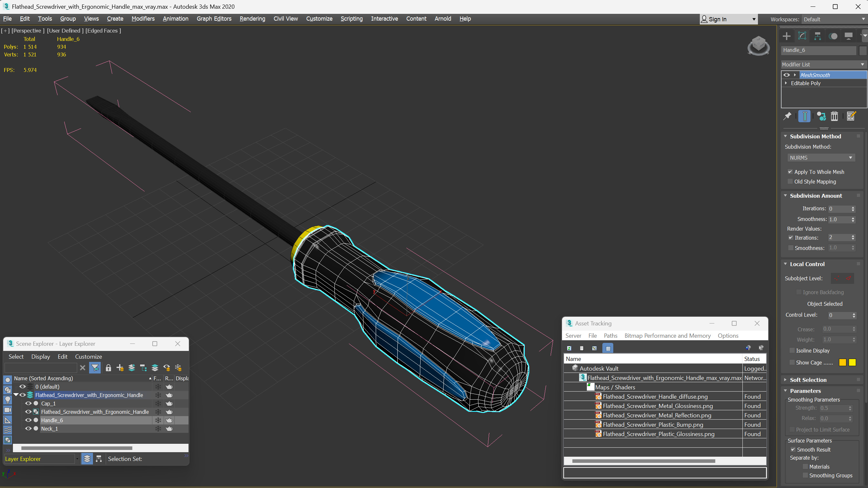Click Add Selected to Active Layer icon
Viewport: 868px width, 488px height.
(132, 368)
